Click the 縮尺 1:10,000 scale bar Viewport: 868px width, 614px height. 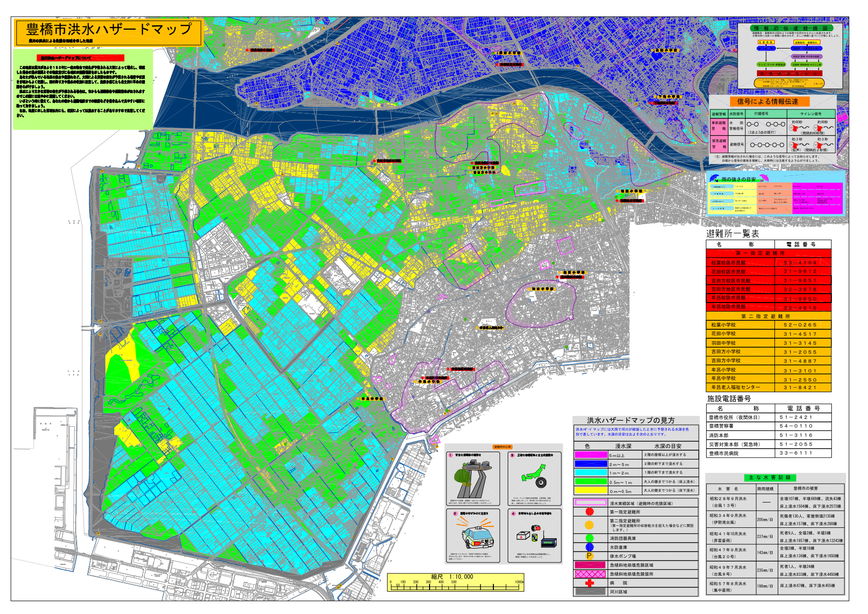click(x=455, y=582)
